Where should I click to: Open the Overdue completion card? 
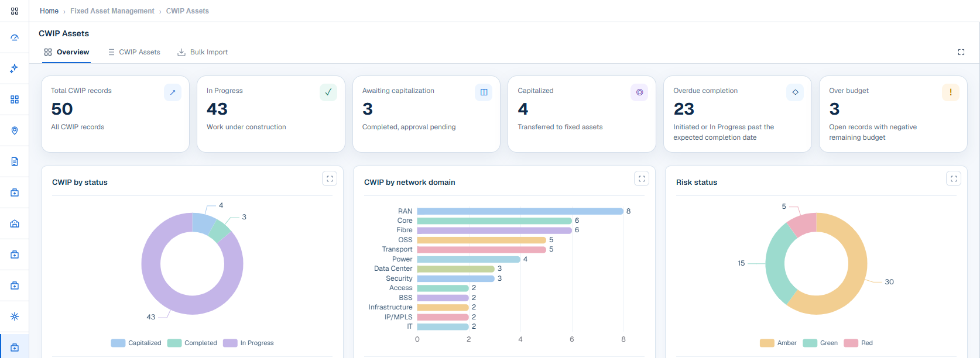point(738,114)
